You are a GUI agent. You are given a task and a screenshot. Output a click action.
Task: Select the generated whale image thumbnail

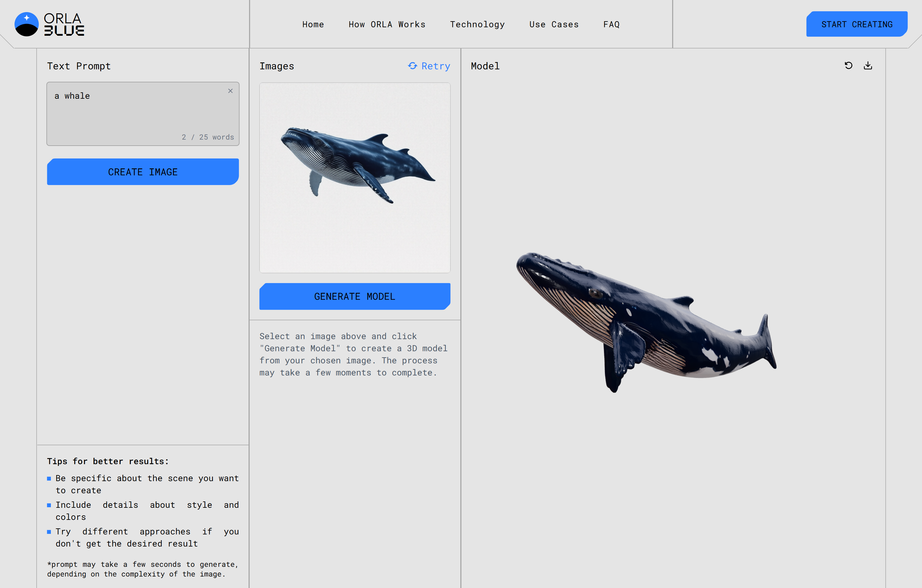[x=355, y=178]
